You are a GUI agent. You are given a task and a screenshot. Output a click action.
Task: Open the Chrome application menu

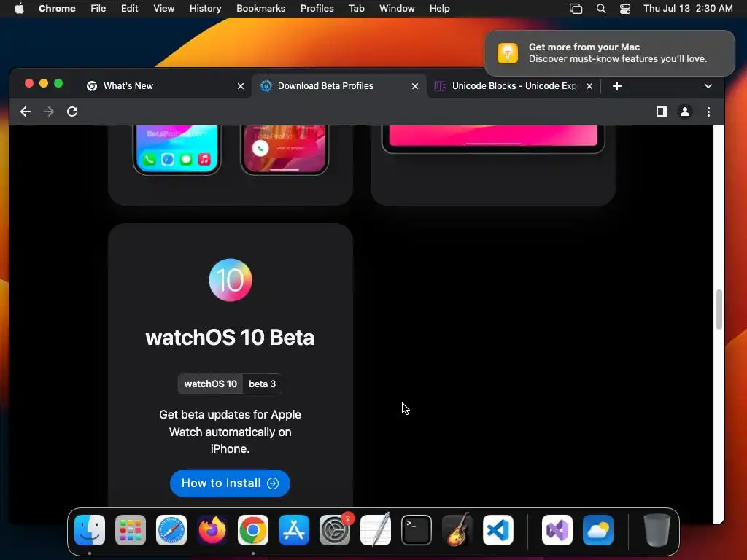(x=57, y=8)
